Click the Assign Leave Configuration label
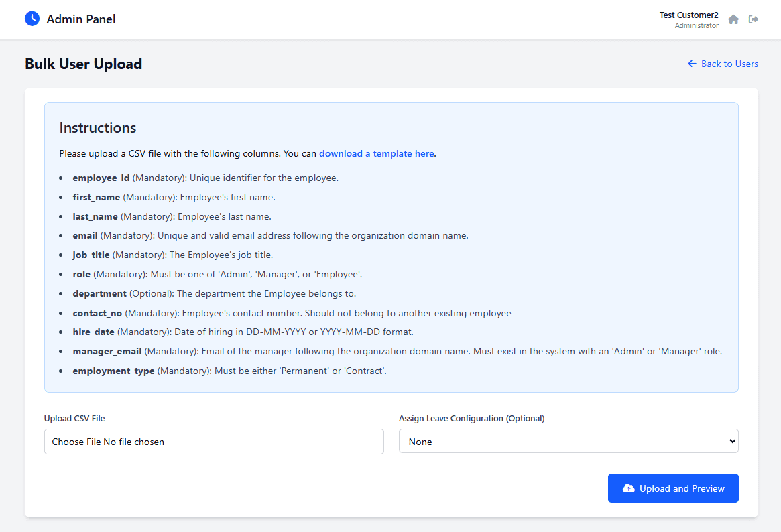The height and width of the screenshot is (532, 781). 471,418
